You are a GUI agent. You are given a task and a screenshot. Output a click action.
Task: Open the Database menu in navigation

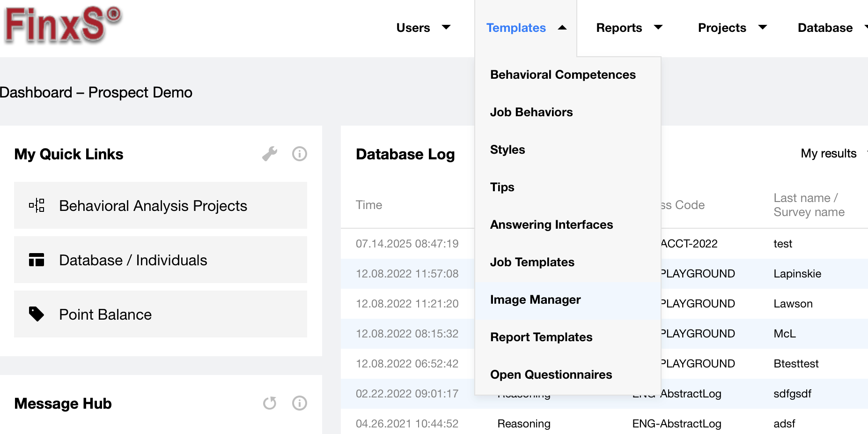click(825, 28)
